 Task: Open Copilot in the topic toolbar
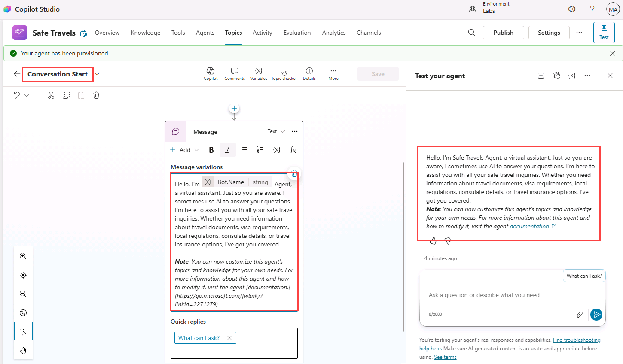211,74
